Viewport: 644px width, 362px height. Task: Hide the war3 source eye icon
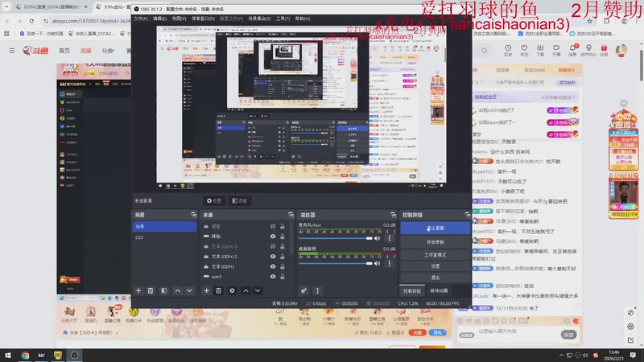point(273,277)
